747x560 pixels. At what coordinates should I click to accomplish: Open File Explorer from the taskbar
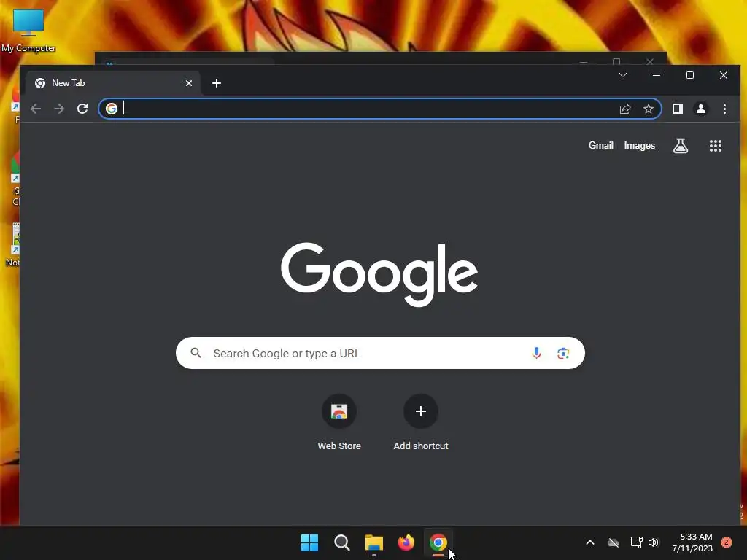point(374,542)
